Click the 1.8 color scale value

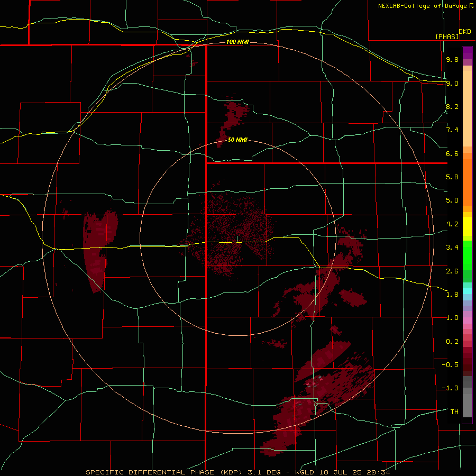(452, 295)
